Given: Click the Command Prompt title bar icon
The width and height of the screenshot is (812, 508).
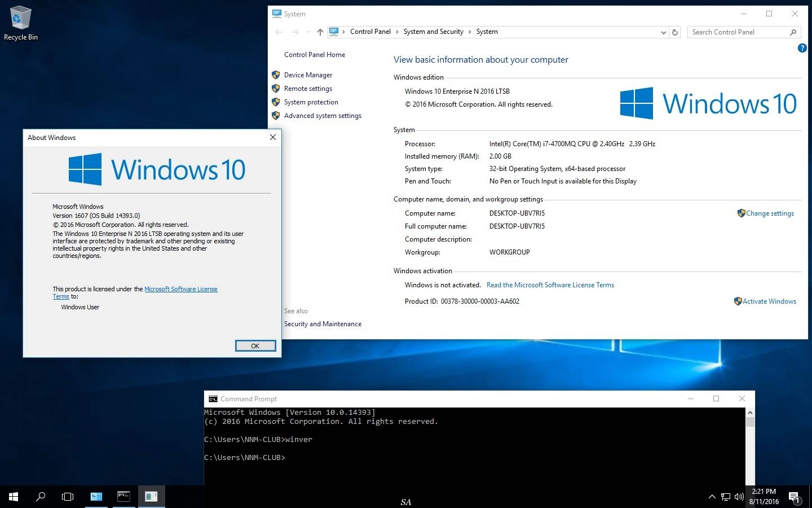Looking at the screenshot, I should tap(213, 399).
